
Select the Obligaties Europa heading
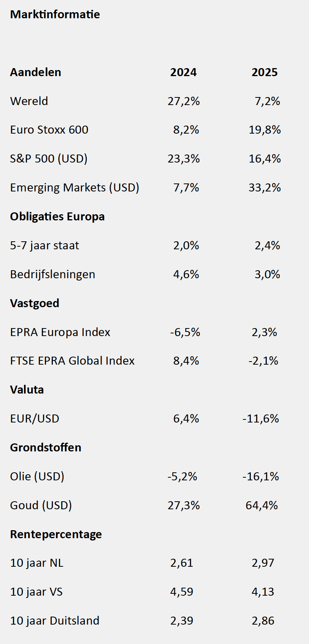tap(57, 217)
